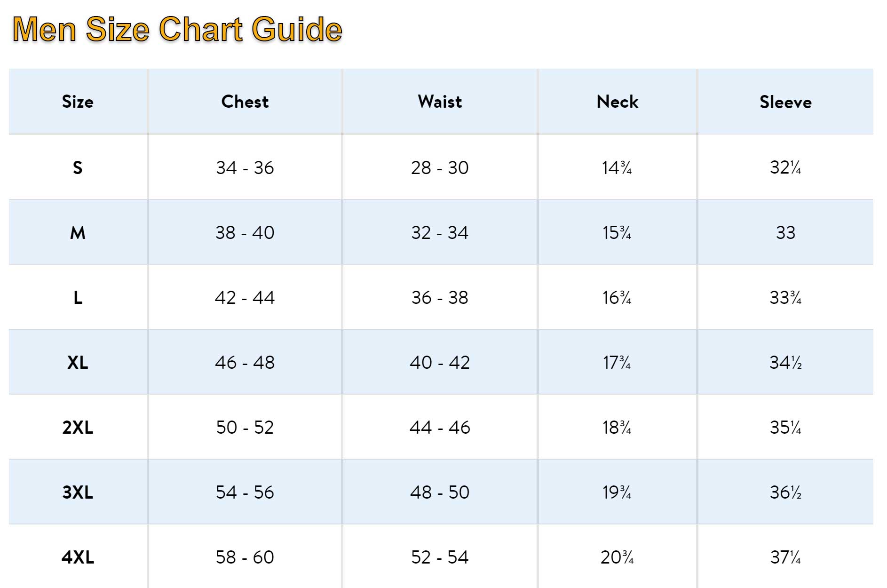The image size is (887, 588).
Task: Select waist value 32 - 34
Action: (440, 232)
